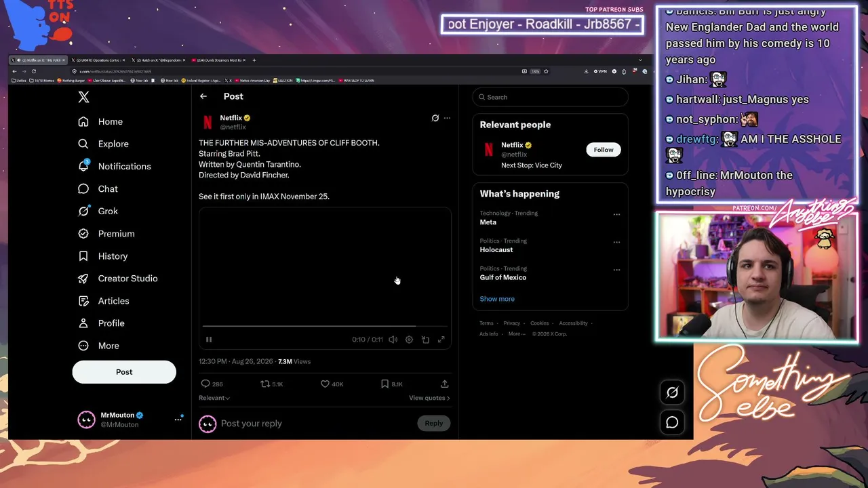Go to Profile in the sidebar
The image size is (868, 488).
point(102,323)
